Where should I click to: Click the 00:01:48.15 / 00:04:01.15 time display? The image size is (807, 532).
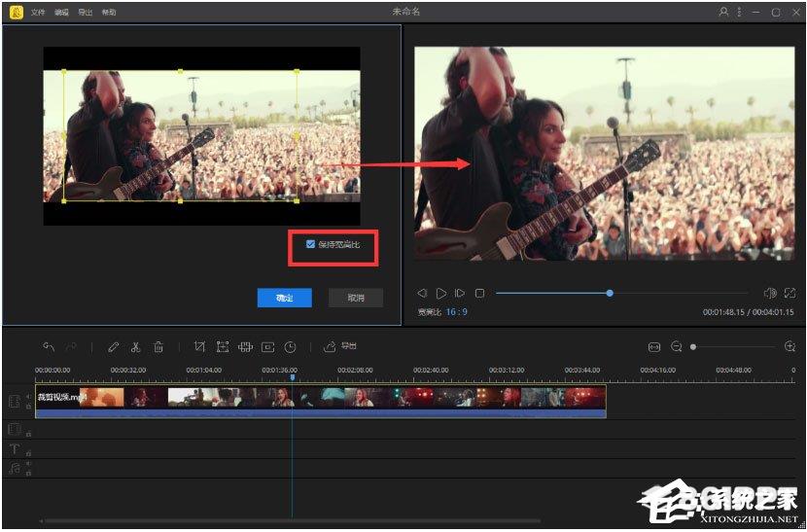(749, 312)
